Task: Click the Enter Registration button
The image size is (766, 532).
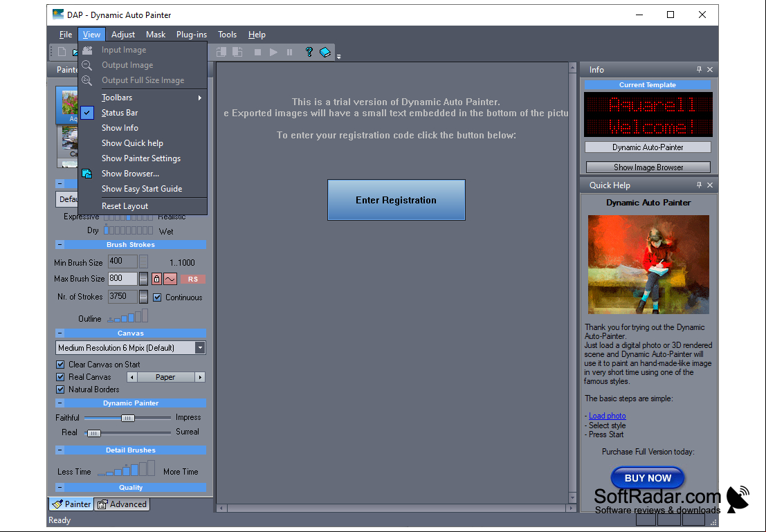Action: coord(396,200)
